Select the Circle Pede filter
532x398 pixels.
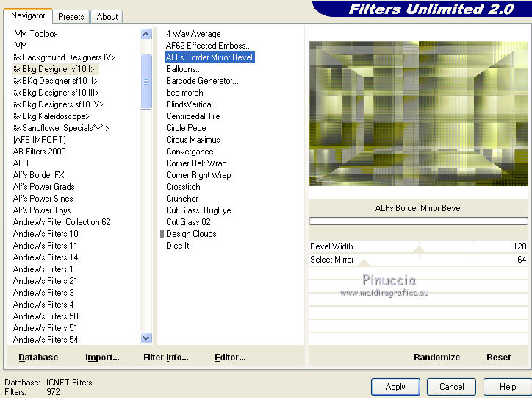(186, 128)
